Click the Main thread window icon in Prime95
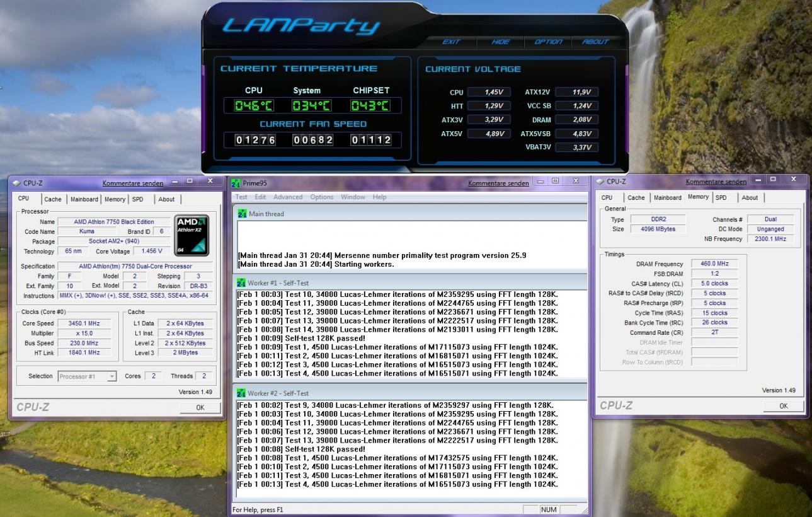 [242, 214]
